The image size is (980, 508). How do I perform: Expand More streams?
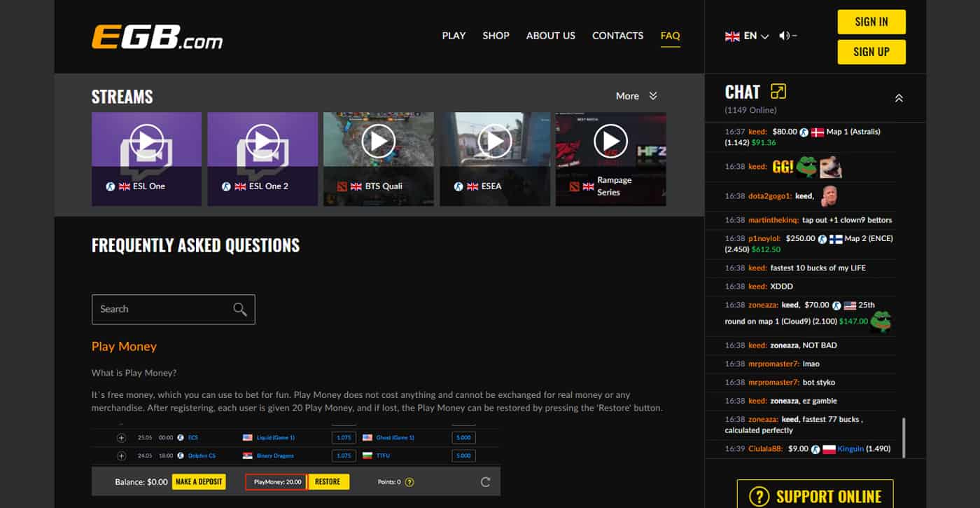point(636,96)
